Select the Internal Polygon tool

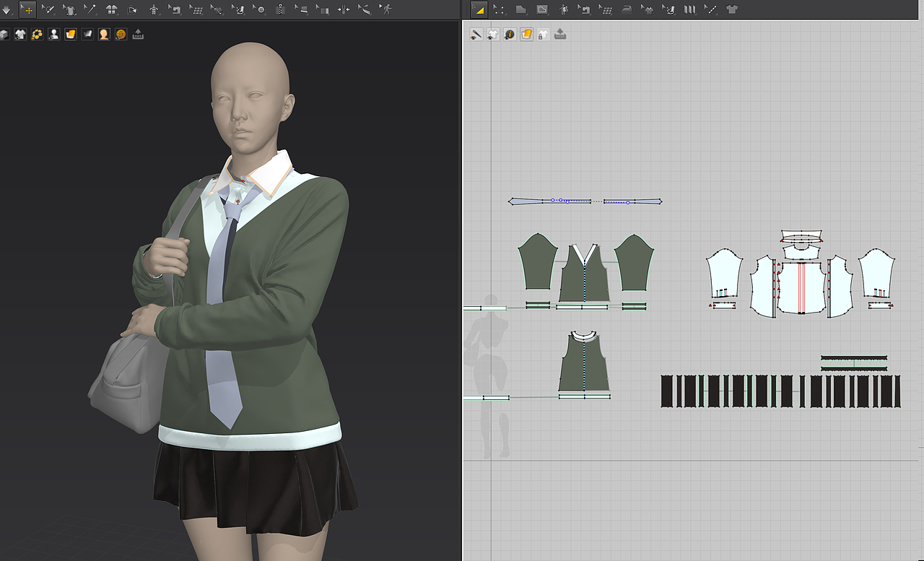pos(542,9)
